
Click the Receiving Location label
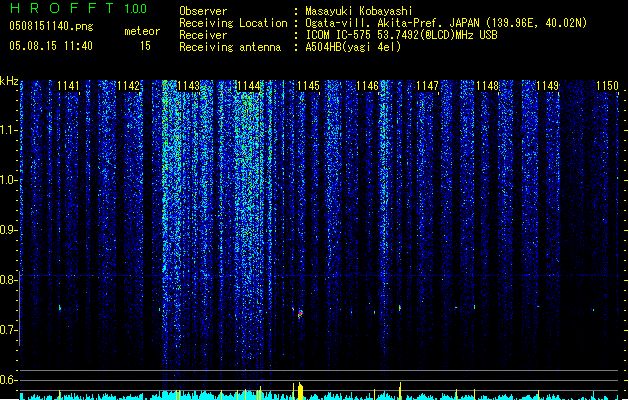click(233, 23)
